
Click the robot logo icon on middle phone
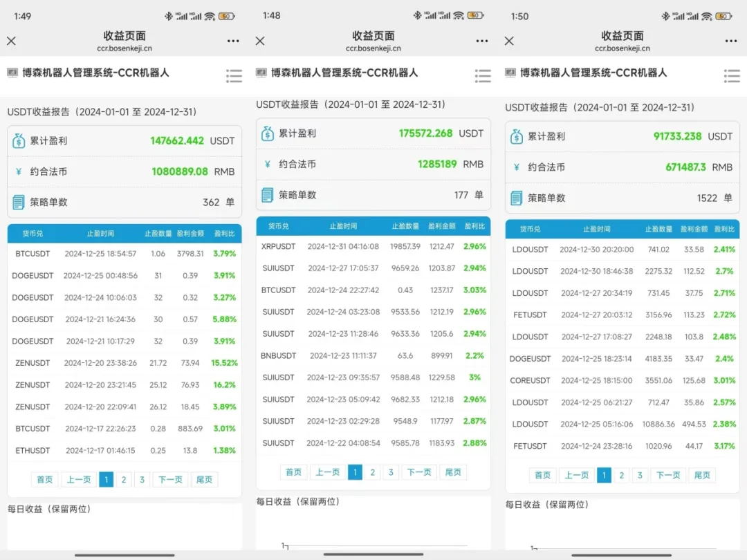[261, 73]
